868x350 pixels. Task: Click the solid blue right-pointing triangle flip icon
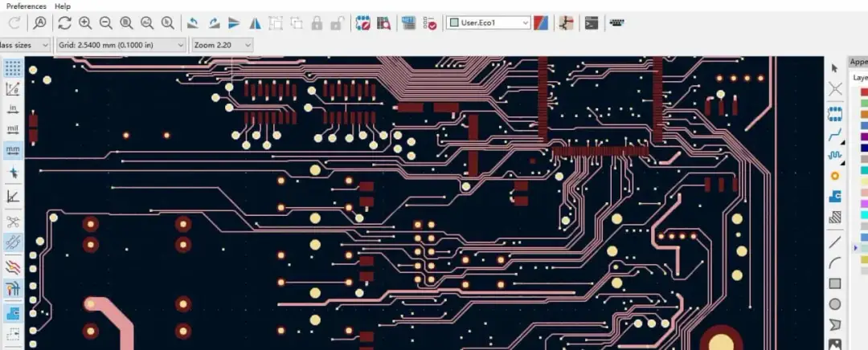click(234, 22)
